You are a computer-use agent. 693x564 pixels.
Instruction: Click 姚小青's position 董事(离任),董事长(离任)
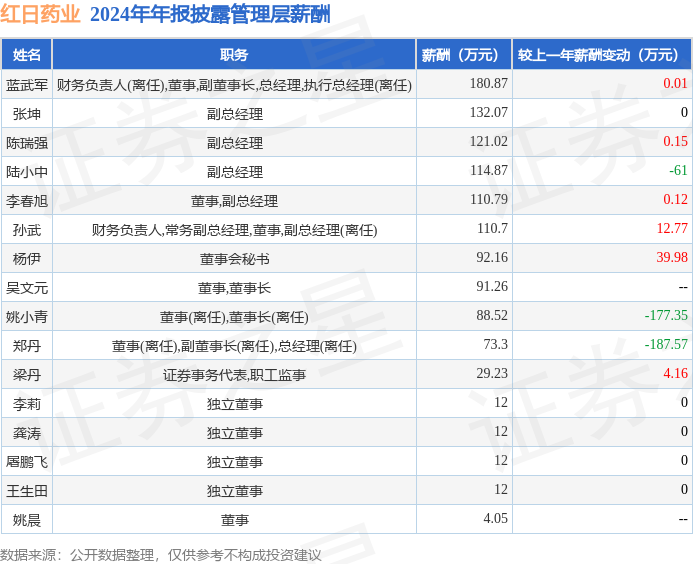click(x=234, y=317)
